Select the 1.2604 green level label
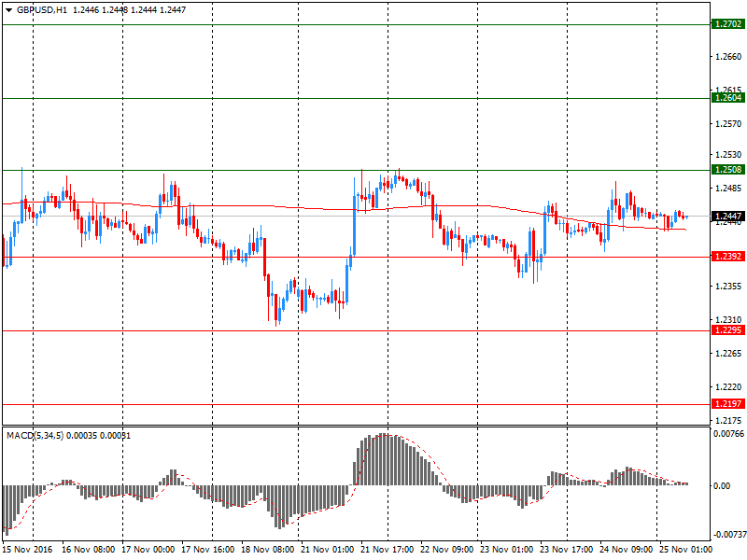 pos(728,98)
